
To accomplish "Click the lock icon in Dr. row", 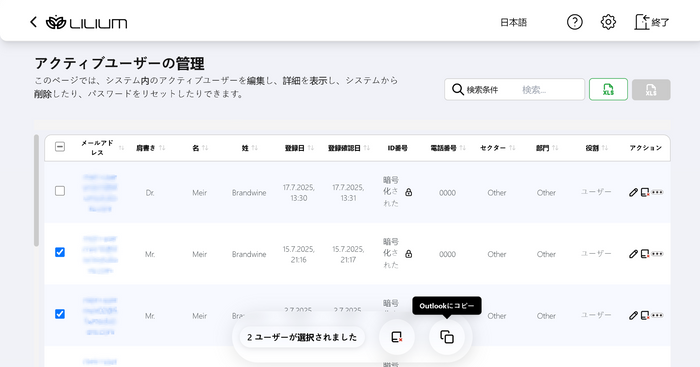I will tap(408, 192).
